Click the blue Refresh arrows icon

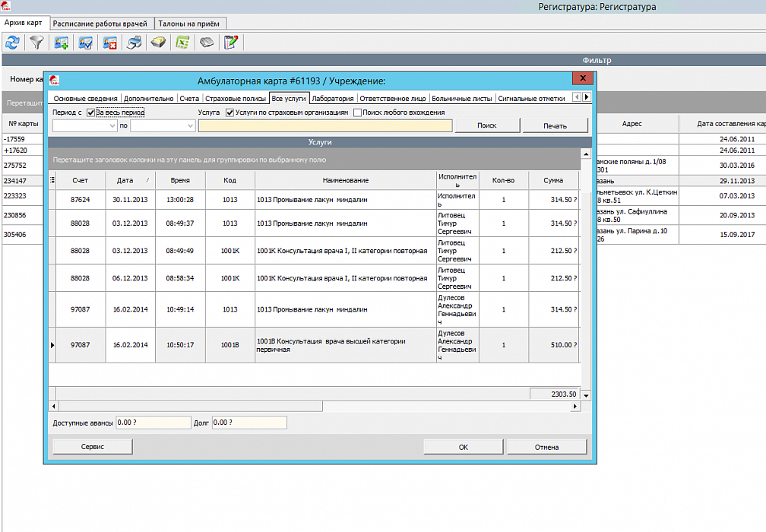pos(12,43)
